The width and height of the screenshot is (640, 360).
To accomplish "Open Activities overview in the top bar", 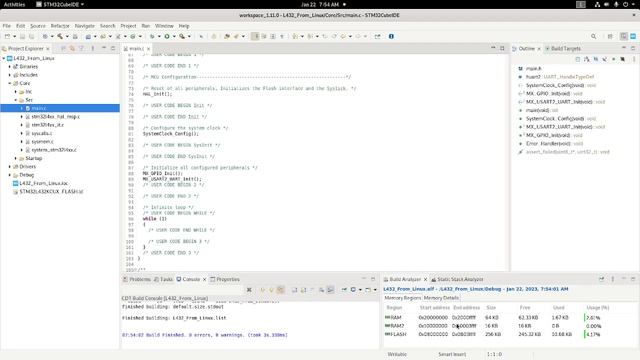I will [x=14, y=4].
